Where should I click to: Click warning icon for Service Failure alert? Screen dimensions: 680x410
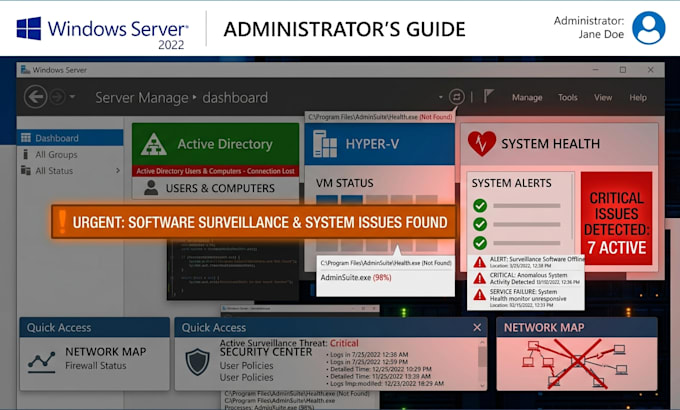click(479, 295)
